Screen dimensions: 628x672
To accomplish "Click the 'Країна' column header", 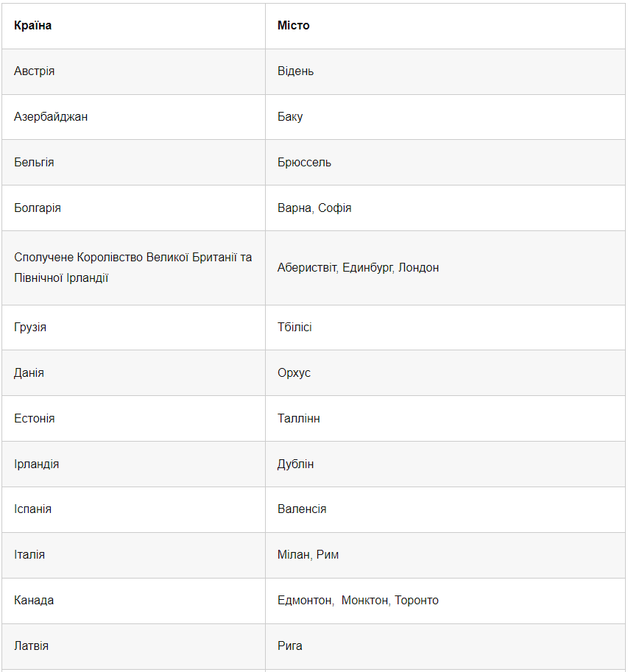I will [x=33, y=26].
